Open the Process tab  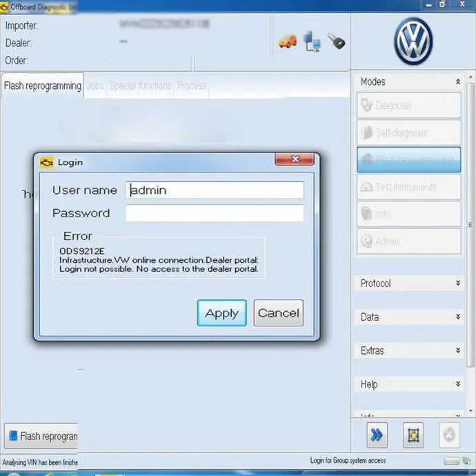pyautogui.click(x=192, y=86)
